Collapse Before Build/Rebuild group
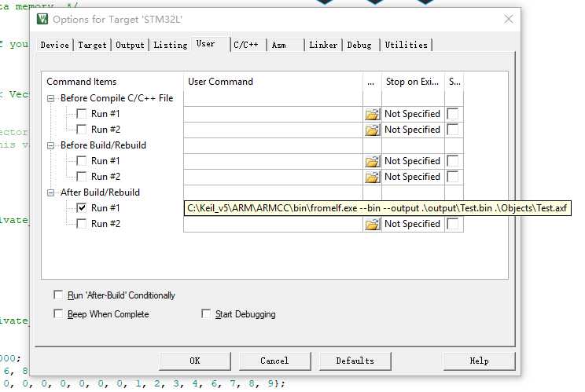 51,145
